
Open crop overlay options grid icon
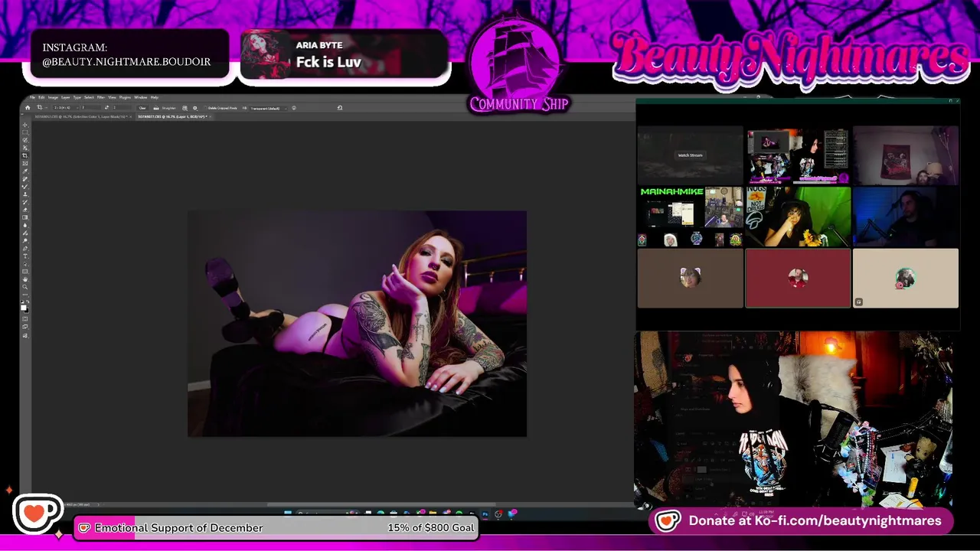[x=185, y=108]
